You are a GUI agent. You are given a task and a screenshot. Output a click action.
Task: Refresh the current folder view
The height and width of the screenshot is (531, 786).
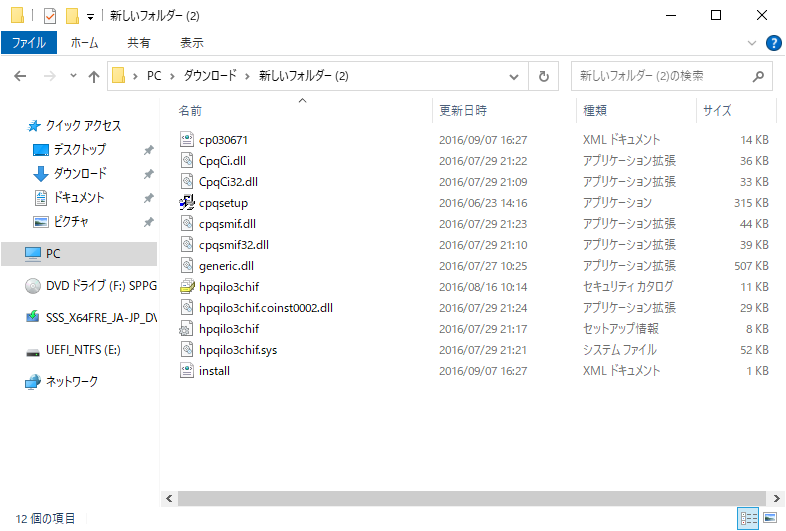[543, 76]
